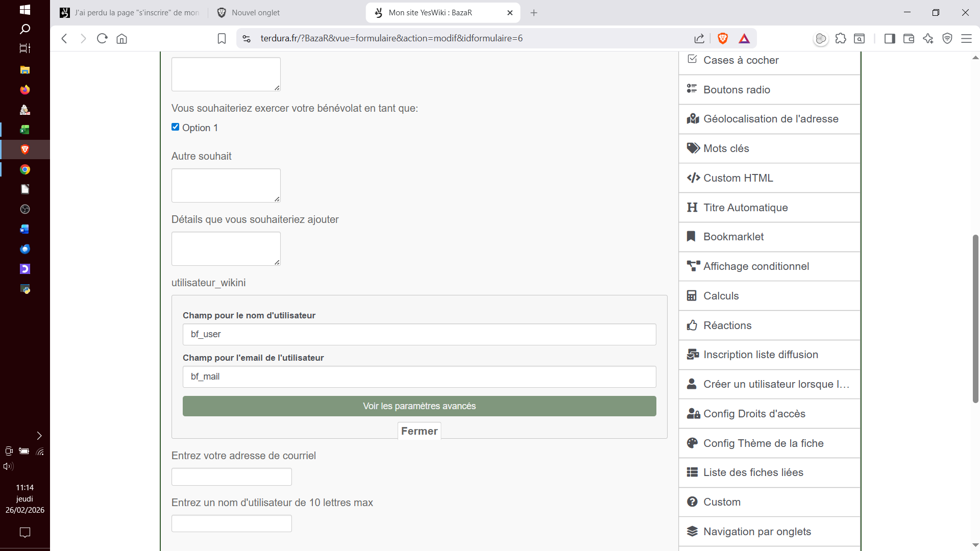Screen dimensions: 980x551
Task: Click the Fermer button
Action: [419, 431]
